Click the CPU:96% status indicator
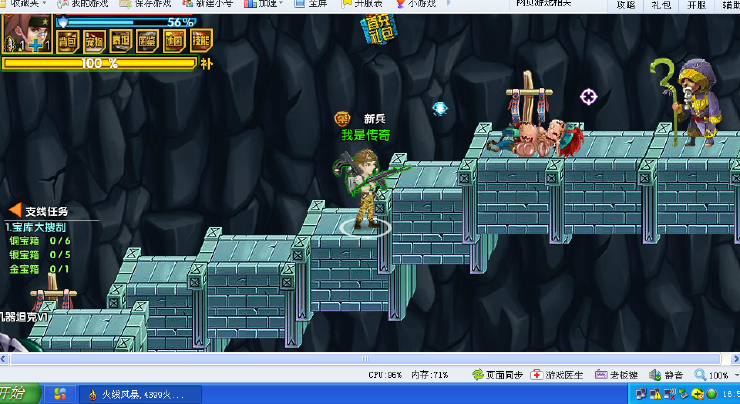Screen dimensions: 740x404 point(385,375)
